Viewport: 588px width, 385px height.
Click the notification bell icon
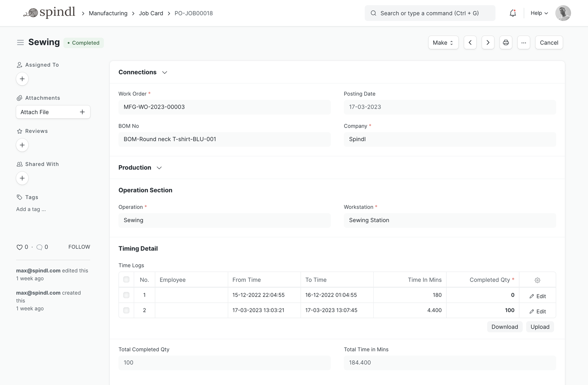tap(512, 13)
